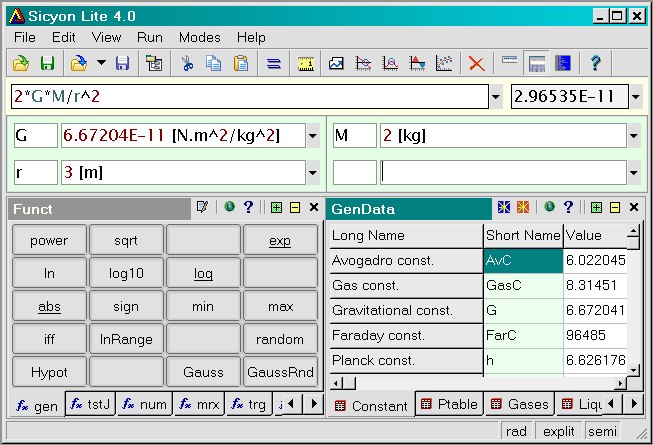Screen dimensions: 653x445
Task: Open Funct panel question mark help
Action: 248,207
